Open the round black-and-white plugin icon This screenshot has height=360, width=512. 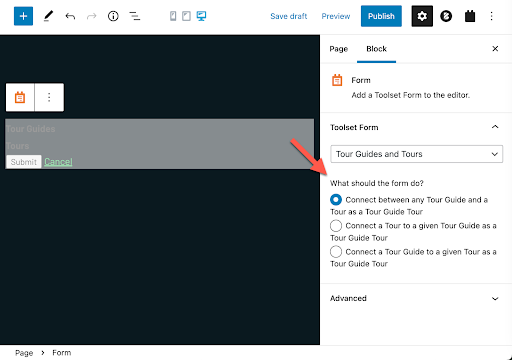click(x=446, y=16)
